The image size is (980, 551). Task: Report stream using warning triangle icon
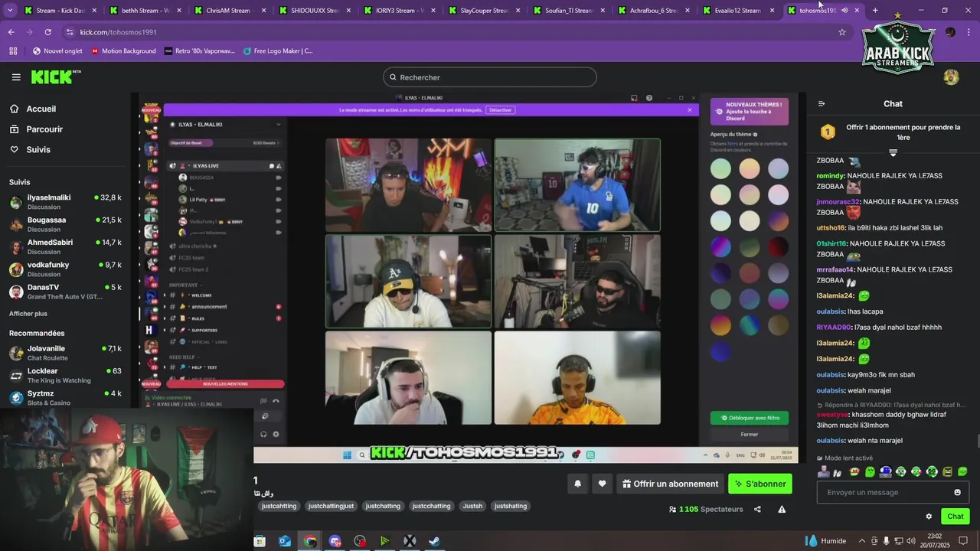pyautogui.click(x=782, y=509)
